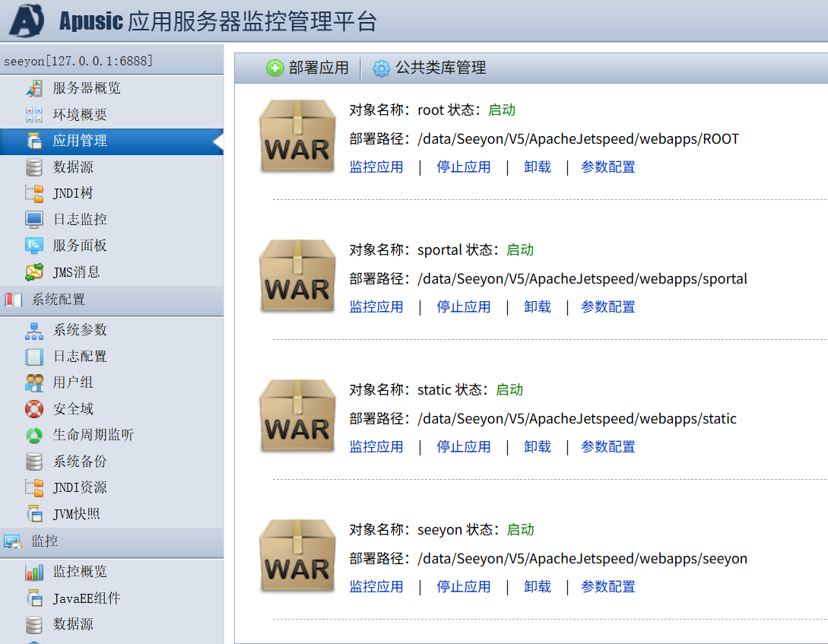Click the green plus deploy application icon
Screen dimensions: 828x644
(274, 68)
